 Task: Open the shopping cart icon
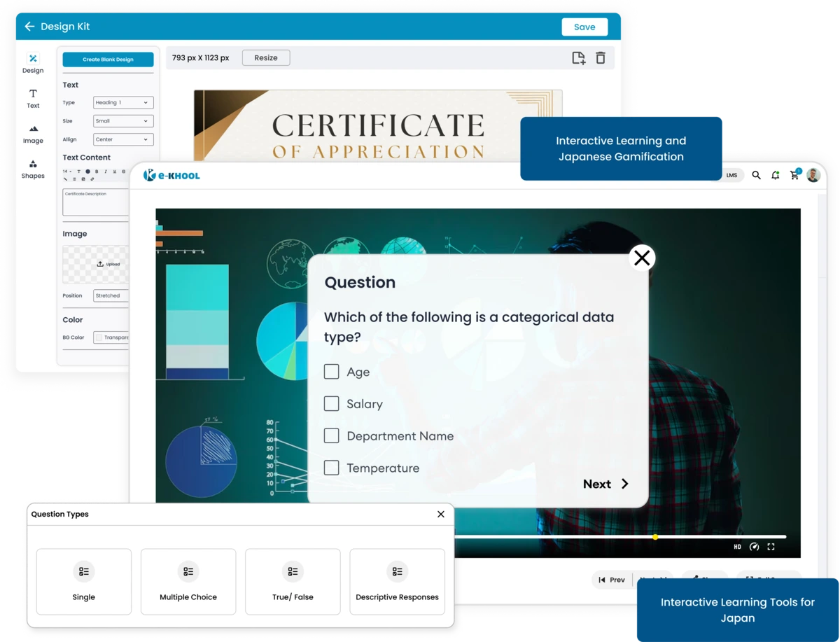pos(794,175)
